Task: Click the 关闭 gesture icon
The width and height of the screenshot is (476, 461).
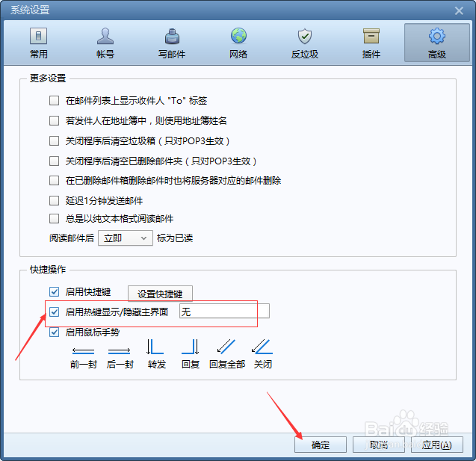Action: tap(262, 347)
